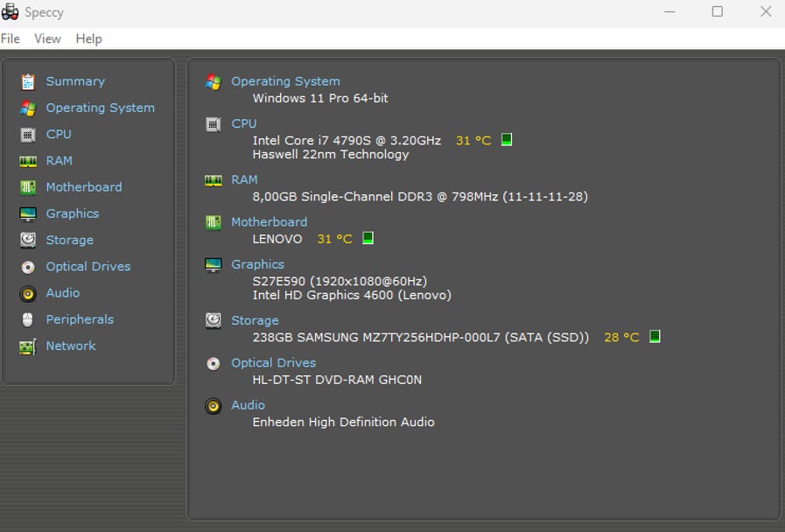Go to RAM section in sidebar
This screenshot has height=532, width=785.
pyautogui.click(x=60, y=161)
